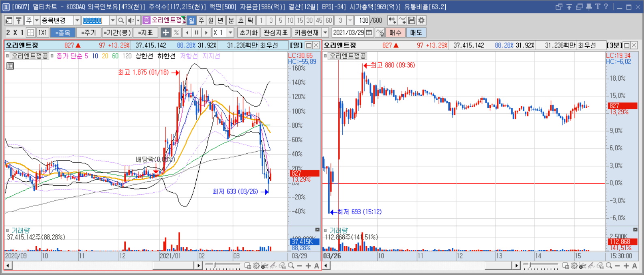Click the 초기화 reset button
Viewport: 644px width, 275px height.
pos(248,32)
